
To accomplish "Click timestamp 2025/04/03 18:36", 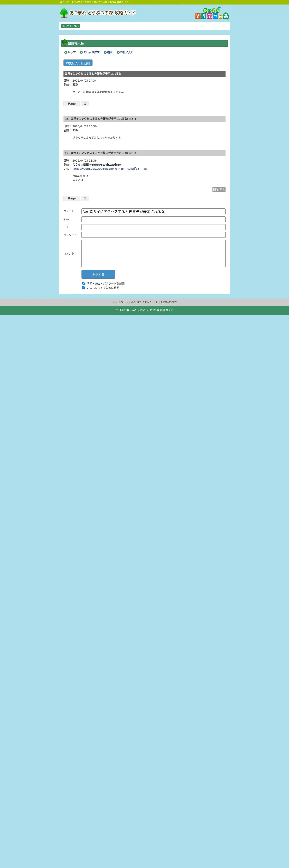I will [x=84, y=161].
